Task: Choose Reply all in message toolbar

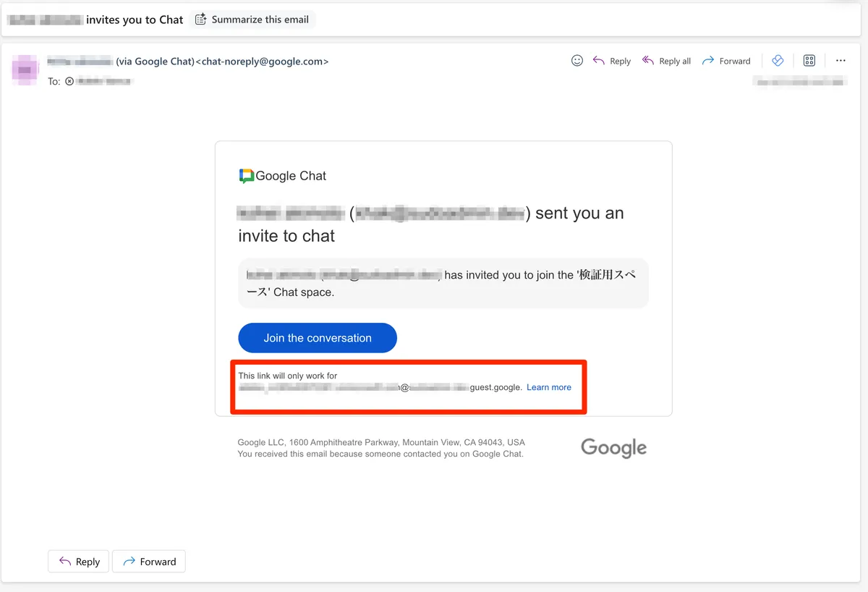Action: (x=666, y=61)
